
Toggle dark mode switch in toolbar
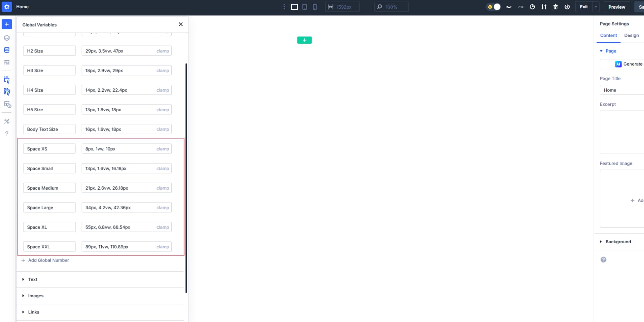(493, 6)
